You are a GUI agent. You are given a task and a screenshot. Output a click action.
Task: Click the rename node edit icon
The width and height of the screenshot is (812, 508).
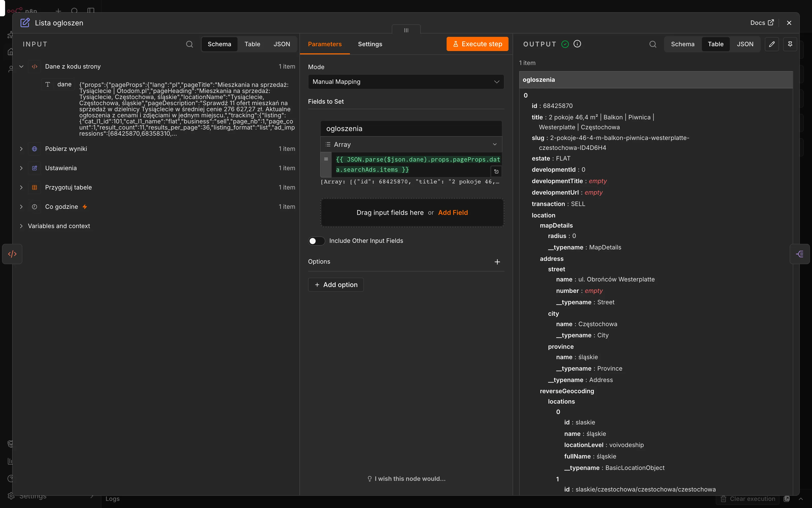click(25, 23)
